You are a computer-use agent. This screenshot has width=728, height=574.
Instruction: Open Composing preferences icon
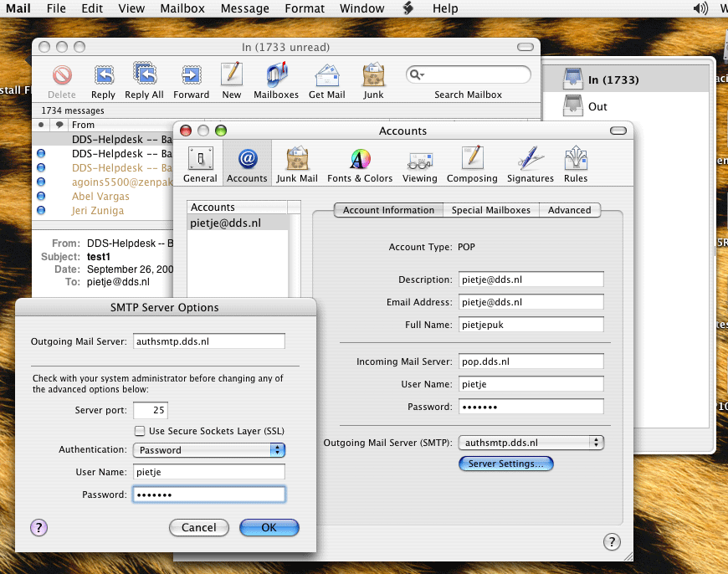472,158
